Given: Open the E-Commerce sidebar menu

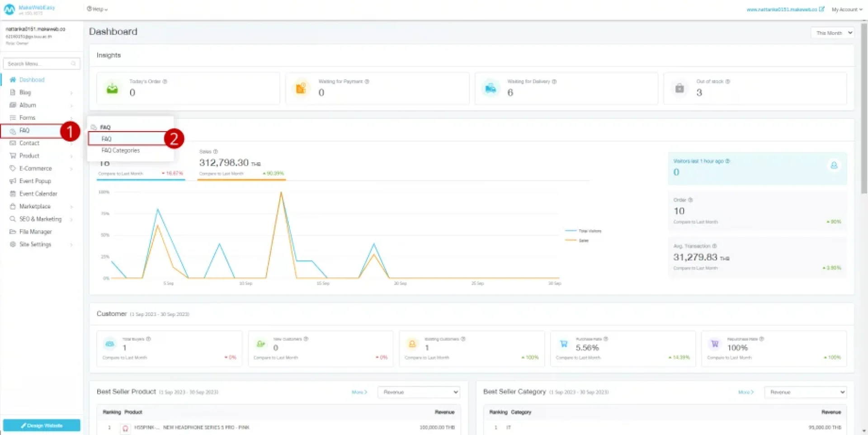Looking at the screenshot, I should pyautogui.click(x=36, y=168).
